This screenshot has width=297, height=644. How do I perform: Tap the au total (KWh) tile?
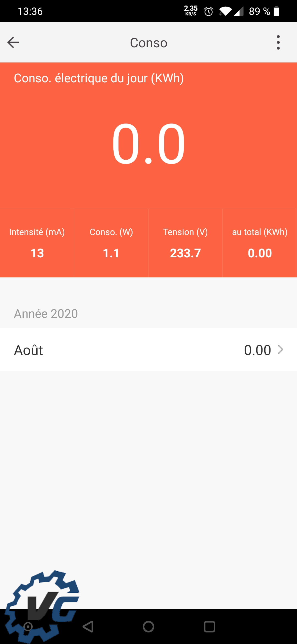(x=260, y=243)
